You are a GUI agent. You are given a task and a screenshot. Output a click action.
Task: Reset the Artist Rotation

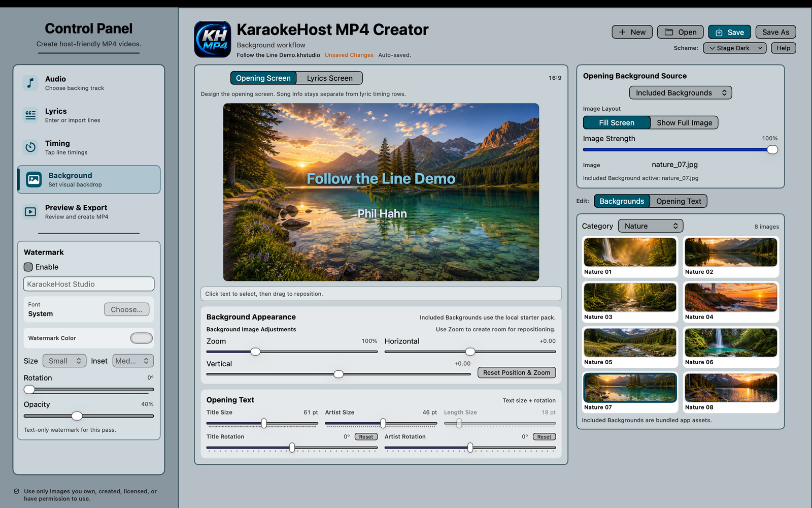point(544,437)
